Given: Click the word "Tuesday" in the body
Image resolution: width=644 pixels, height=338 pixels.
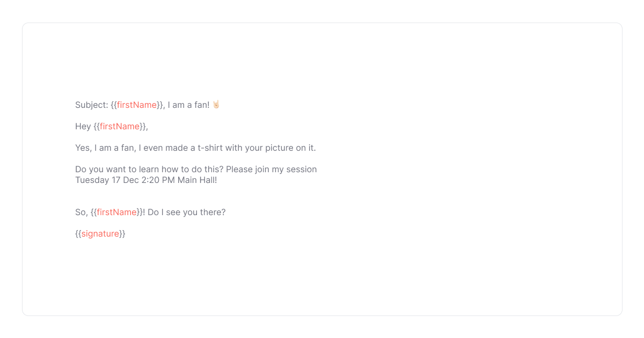Looking at the screenshot, I should tap(92, 180).
